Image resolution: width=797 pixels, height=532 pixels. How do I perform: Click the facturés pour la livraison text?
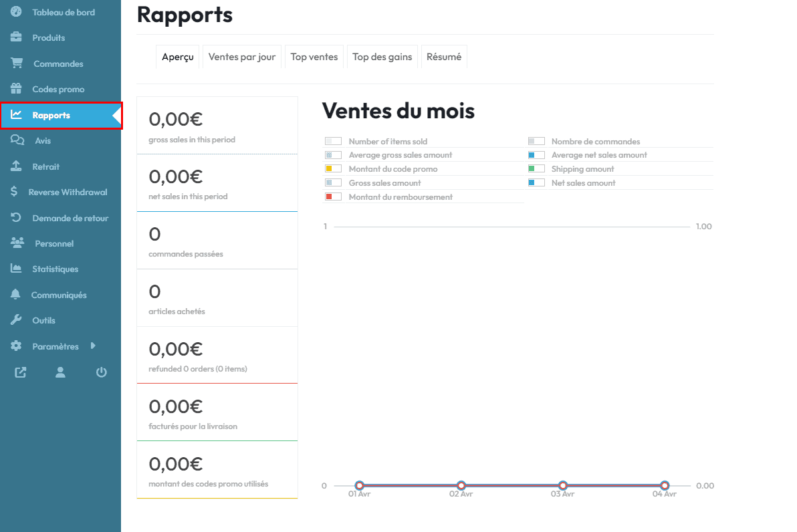coord(193,426)
